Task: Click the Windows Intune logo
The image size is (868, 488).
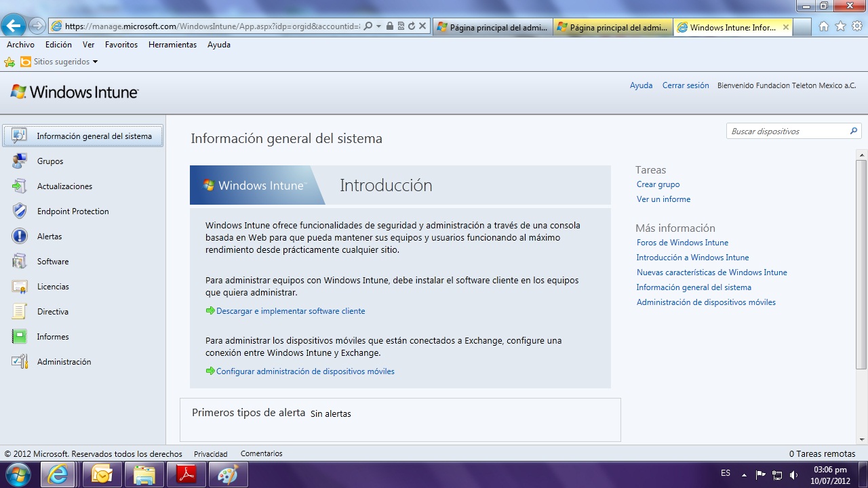Action: click(75, 92)
